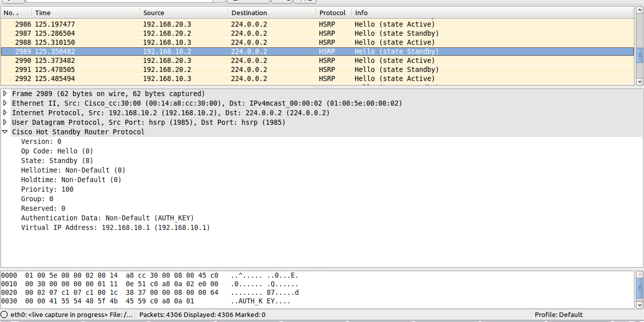The width and height of the screenshot is (644, 322).
Task: Sort by the Source column header
Action: (x=184, y=13)
